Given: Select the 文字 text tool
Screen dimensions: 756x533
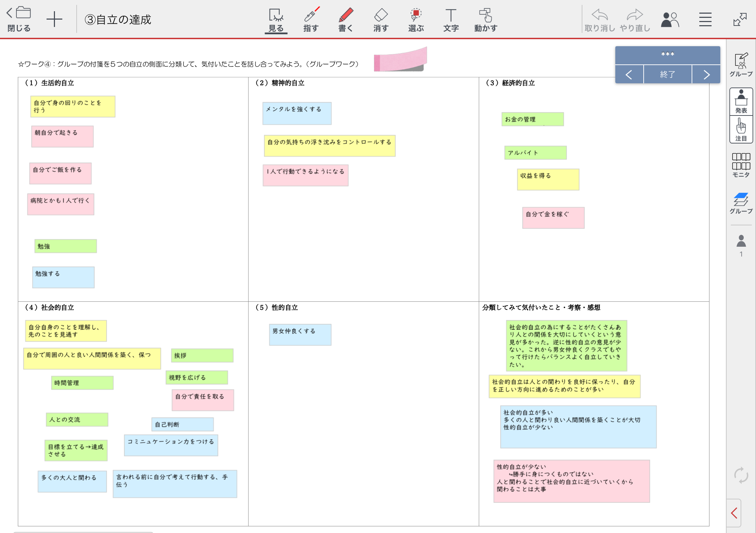Looking at the screenshot, I should click(x=450, y=20).
